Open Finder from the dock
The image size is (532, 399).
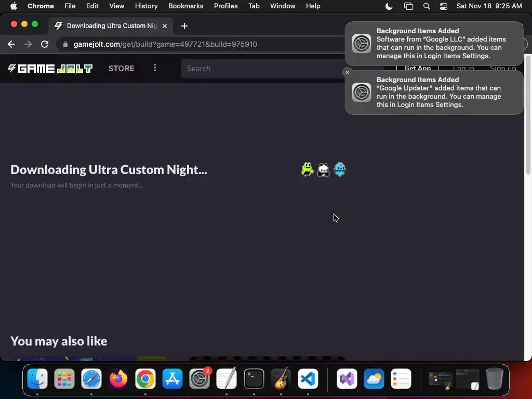(37, 379)
